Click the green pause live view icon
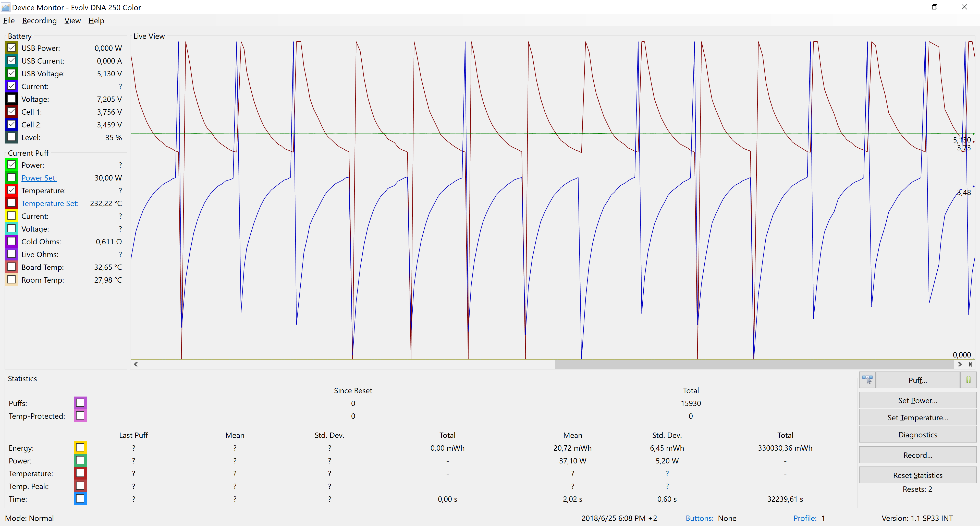This screenshot has width=980, height=526. pos(968,380)
